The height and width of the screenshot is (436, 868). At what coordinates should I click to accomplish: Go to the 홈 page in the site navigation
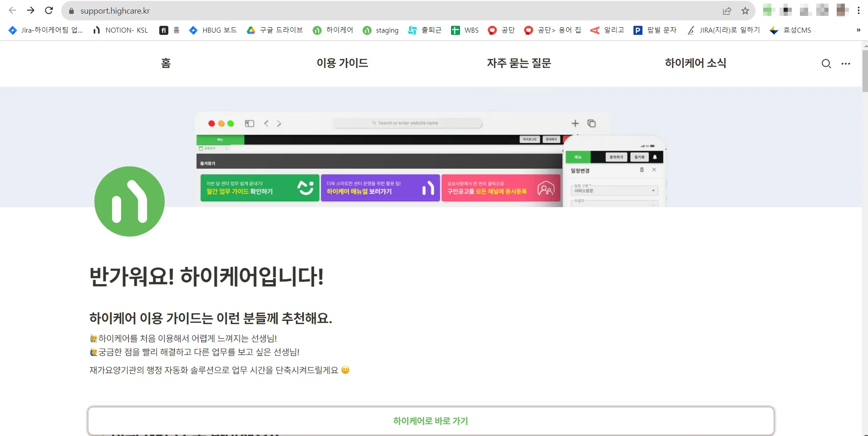tap(166, 63)
